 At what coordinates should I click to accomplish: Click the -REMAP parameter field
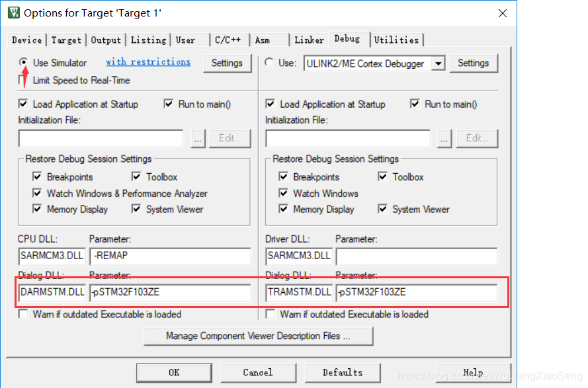click(170, 256)
